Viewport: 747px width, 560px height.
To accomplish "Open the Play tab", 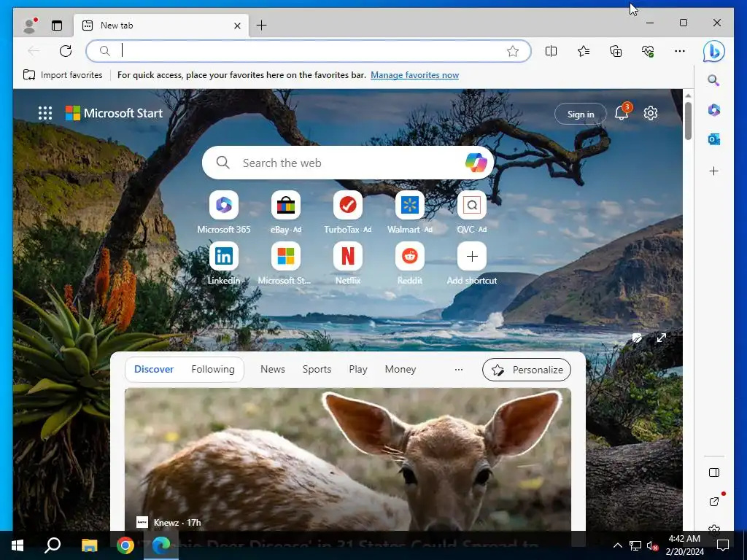I will tap(357, 369).
